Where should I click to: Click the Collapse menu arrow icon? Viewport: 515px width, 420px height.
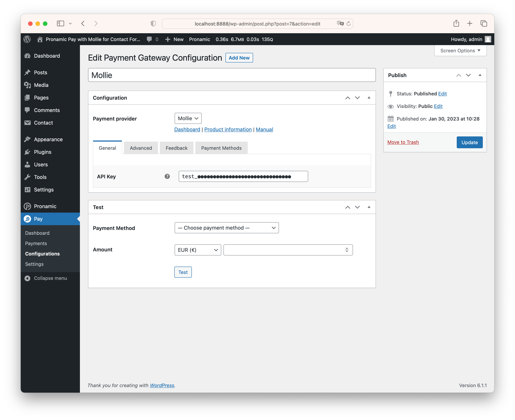pos(27,278)
